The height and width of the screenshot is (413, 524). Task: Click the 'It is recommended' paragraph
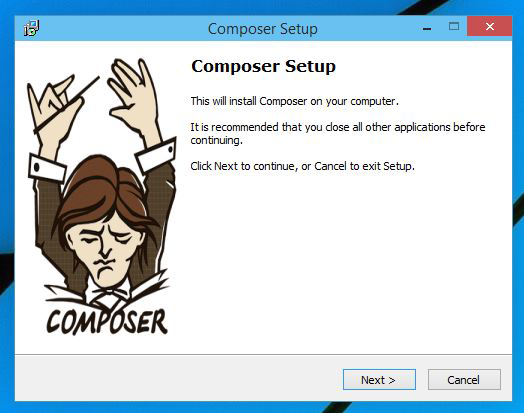click(x=338, y=133)
